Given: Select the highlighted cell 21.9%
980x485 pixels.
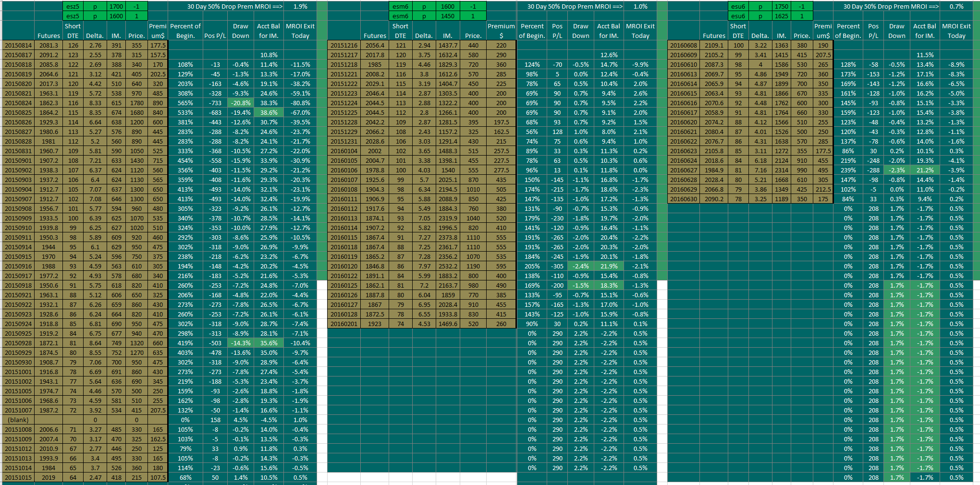Looking at the screenshot, I should [x=609, y=267].
